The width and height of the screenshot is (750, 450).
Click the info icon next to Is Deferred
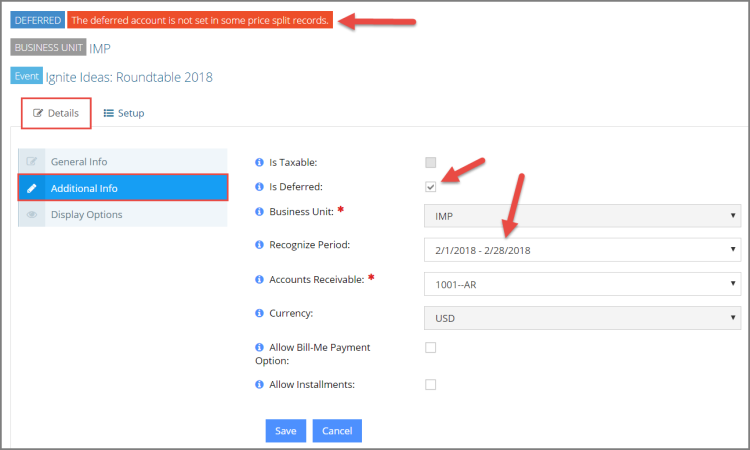point(259,187)
